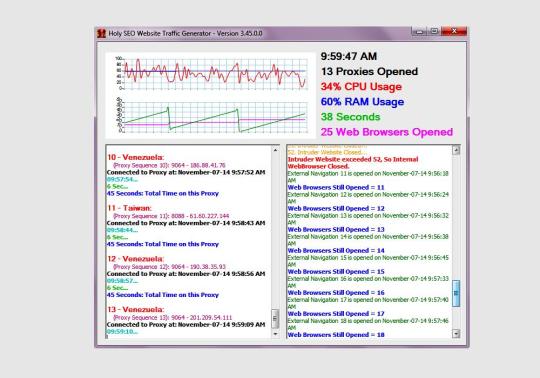Close the Holy SEO Traffic Generator window
Screen dimensions: 540x378
(454, 31)
